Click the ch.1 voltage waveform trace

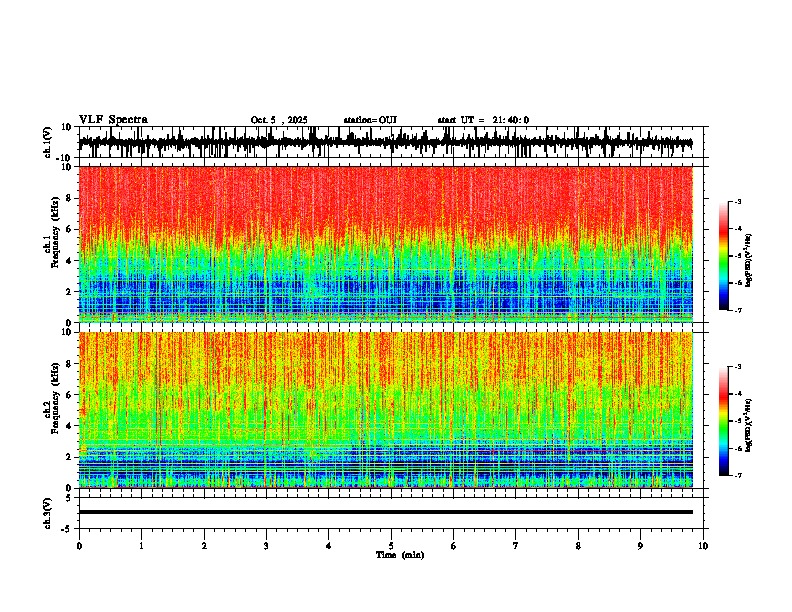click(385, 142)
